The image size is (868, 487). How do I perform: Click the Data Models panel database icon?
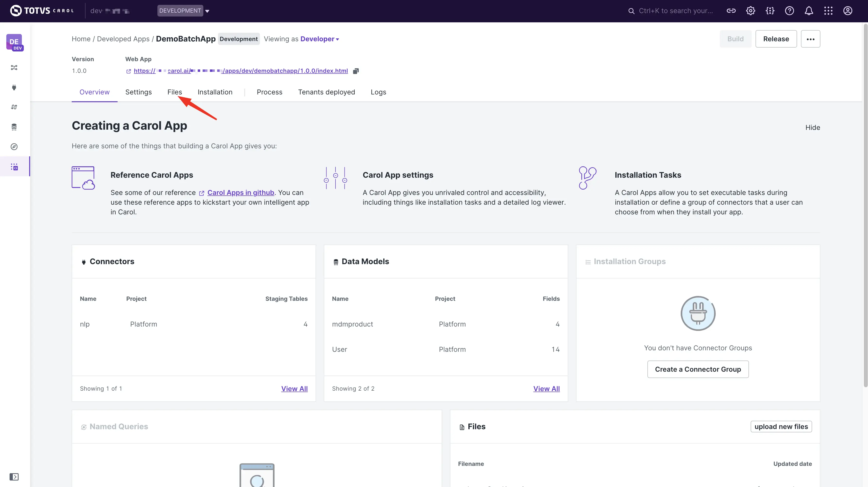click(x=335, y=262)
